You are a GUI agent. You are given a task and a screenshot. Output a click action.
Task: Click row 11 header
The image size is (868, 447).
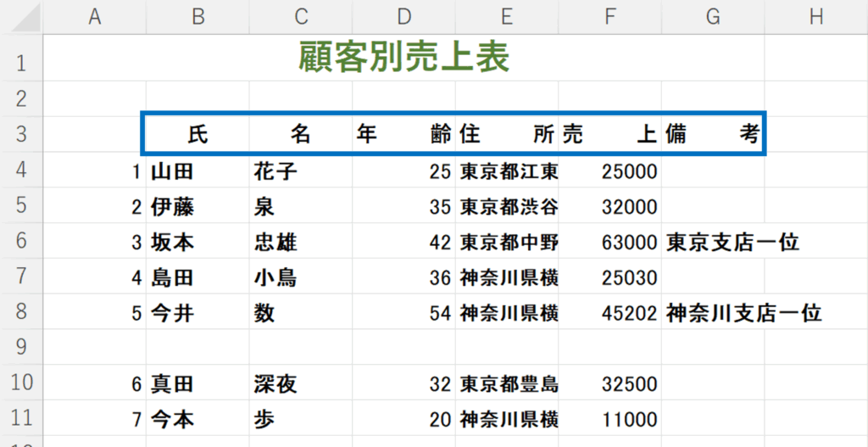tap(21, 418)
